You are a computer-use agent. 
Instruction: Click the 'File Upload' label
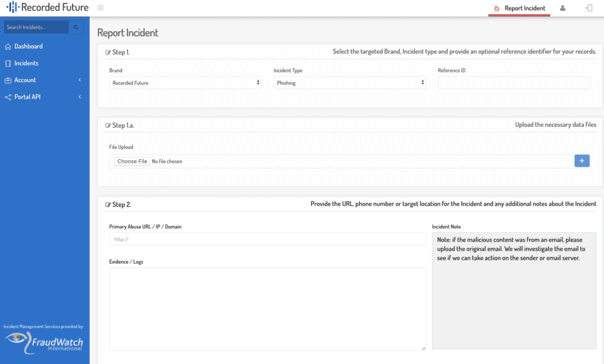click(x=121, y=147)
